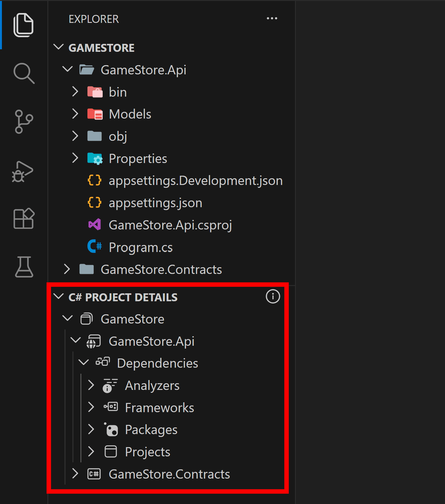Click the EXPLORER panel title
Screen dimensions: 445x504
(94, 19)
